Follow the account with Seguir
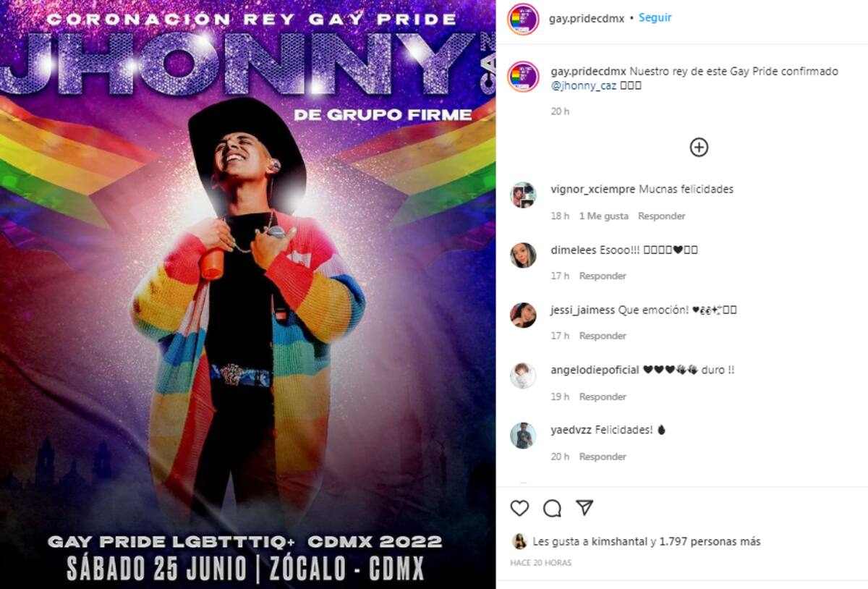868x589 pixels. tap(655, 17)
